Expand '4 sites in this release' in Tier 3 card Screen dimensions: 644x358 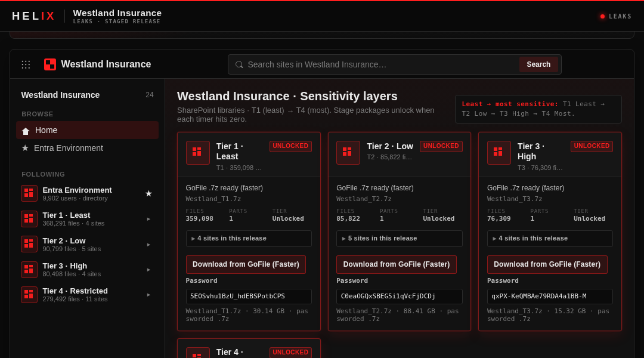pos(550,239)
